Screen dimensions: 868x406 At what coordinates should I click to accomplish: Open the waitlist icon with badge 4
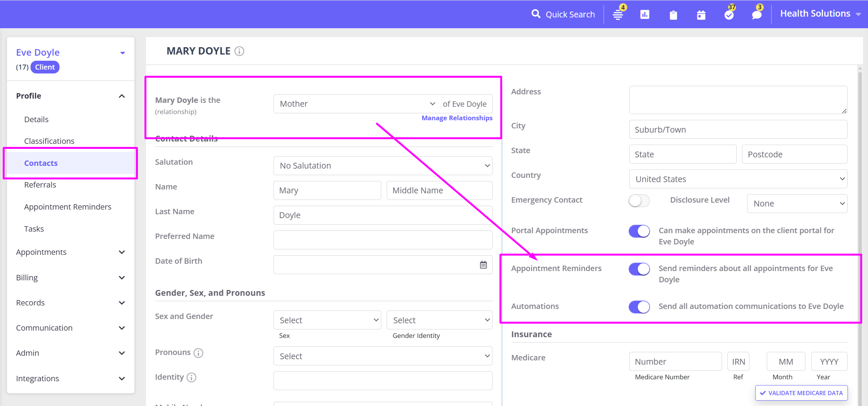pos(618,15)
